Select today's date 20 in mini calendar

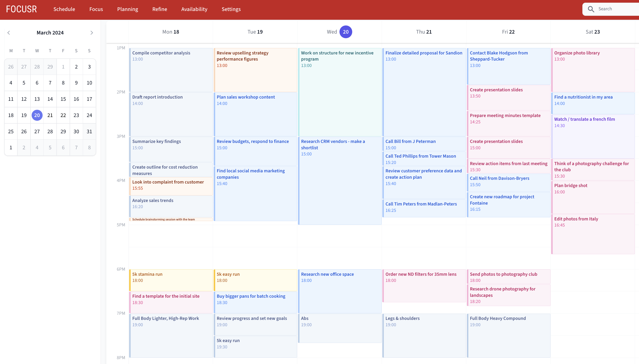37,115
